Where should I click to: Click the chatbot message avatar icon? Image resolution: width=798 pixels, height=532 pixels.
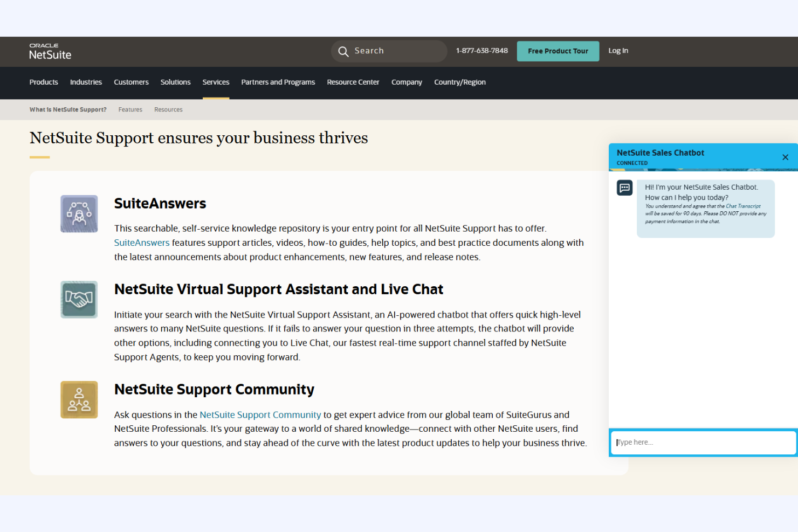[625, 188]
